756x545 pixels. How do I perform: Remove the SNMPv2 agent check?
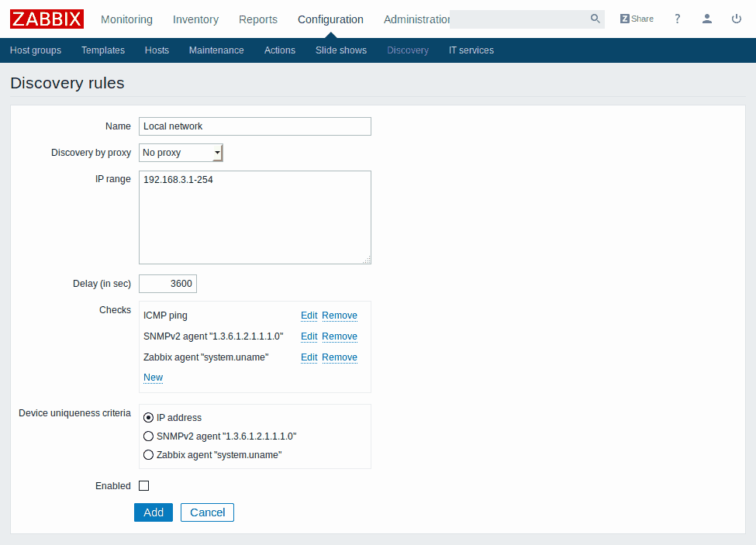340,336
